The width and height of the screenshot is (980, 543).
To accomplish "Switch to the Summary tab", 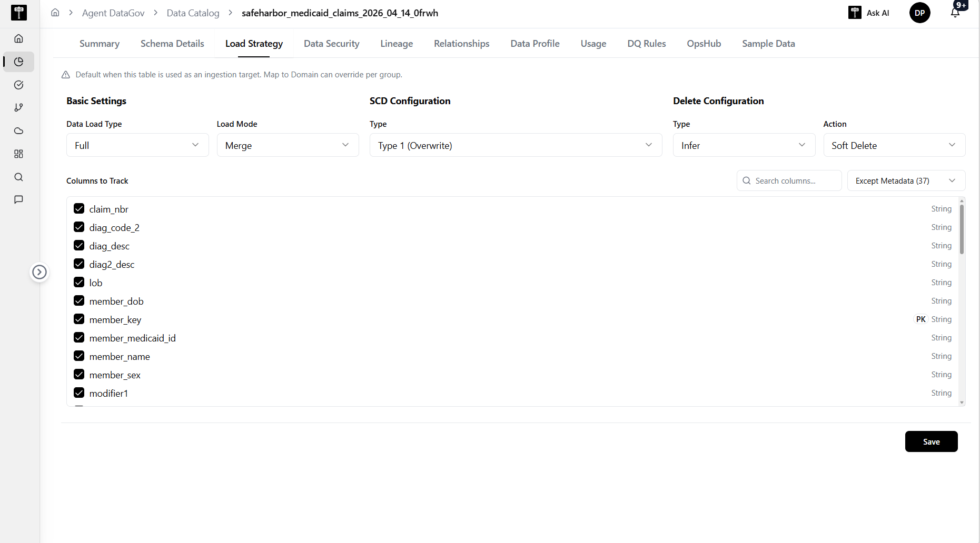I will tap(100, 44).
